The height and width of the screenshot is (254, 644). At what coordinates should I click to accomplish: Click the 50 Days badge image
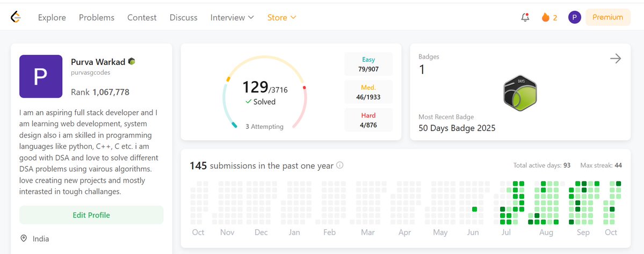[x=520, y=93]
